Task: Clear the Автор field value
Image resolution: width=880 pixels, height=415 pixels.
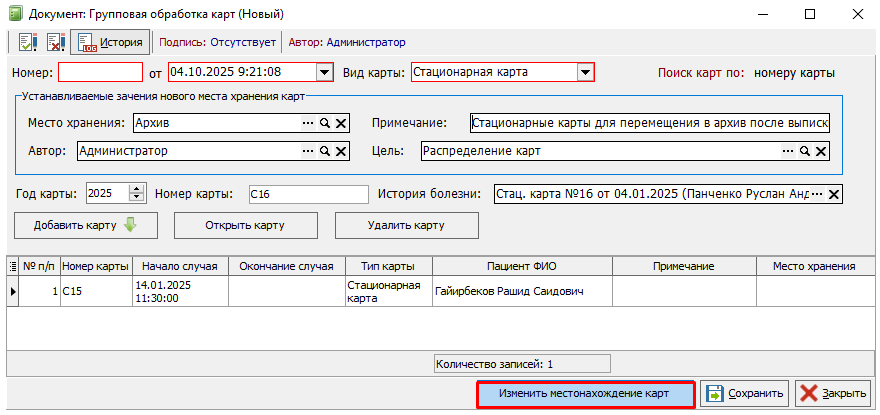Action: [341, 151]
